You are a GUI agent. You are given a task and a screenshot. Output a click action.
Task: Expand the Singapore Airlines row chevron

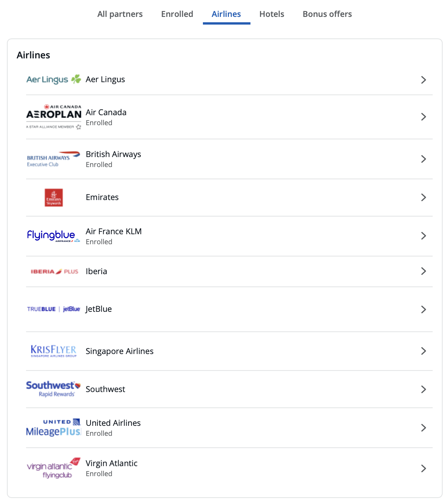pyautogui.click(x=423, y=351)
